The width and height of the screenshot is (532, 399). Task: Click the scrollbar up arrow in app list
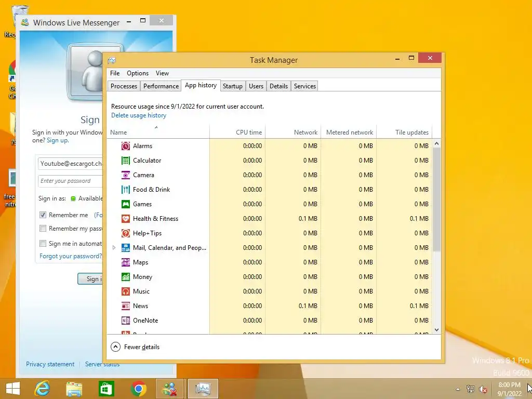coord(436,143)
